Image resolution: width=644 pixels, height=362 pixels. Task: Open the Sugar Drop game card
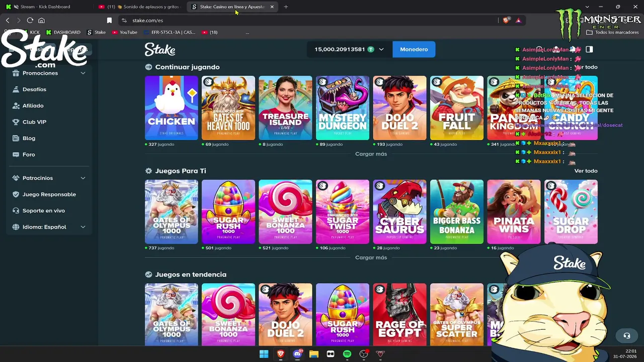(x=571, y=212)
